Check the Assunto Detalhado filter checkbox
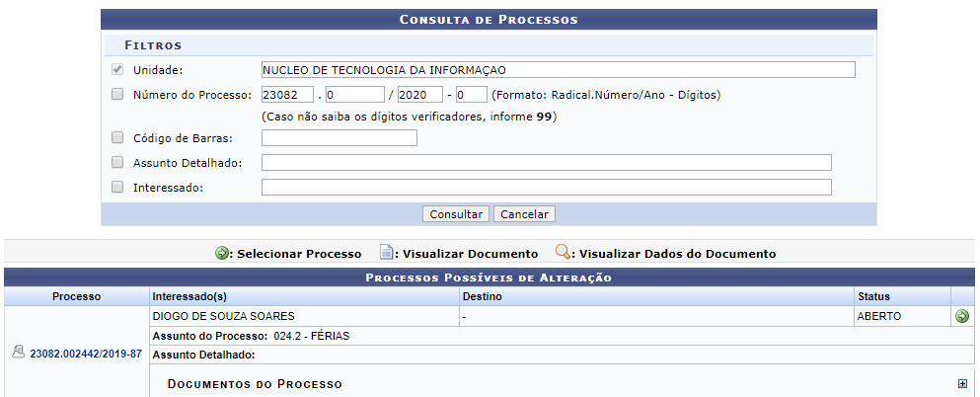The image size is (980, 397). click(x=116, y=163)
